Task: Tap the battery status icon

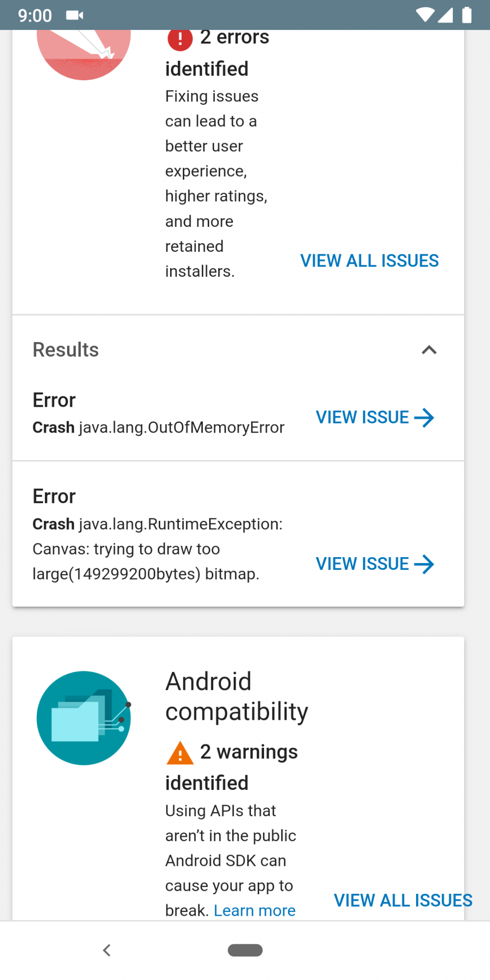Action: click(467, 15)
